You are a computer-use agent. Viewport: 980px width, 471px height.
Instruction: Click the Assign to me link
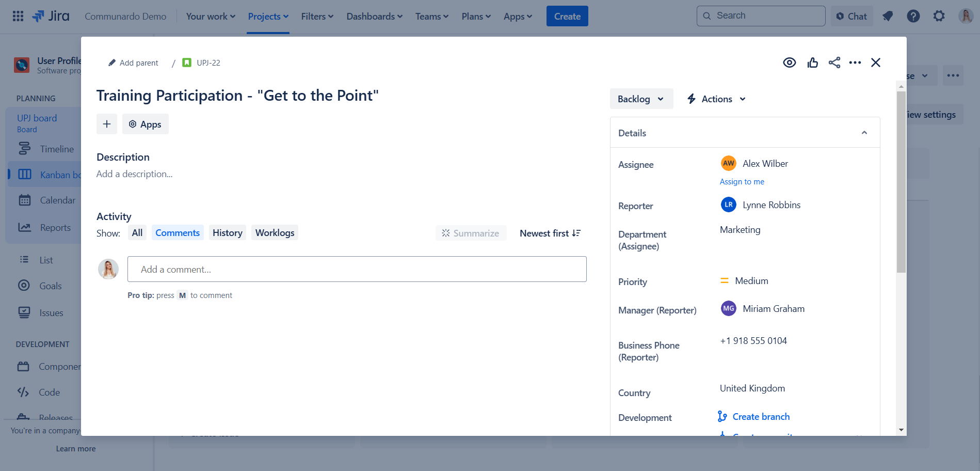(742, 182)
